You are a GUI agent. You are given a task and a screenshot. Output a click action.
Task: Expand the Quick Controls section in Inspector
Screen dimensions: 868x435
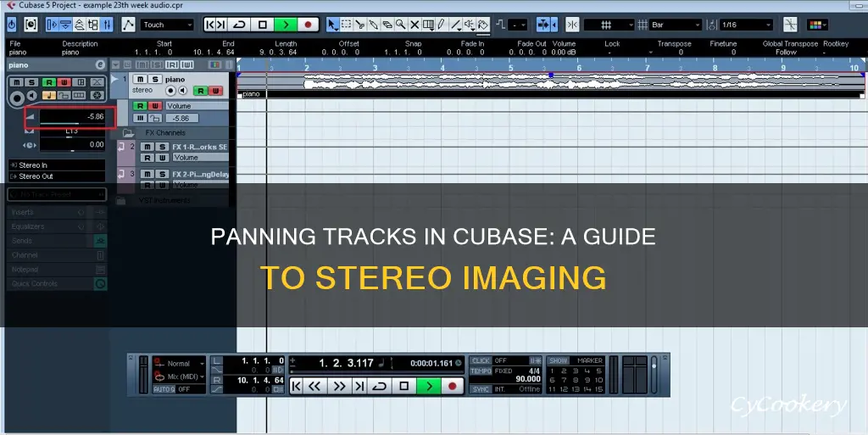[x=57, y=283]
